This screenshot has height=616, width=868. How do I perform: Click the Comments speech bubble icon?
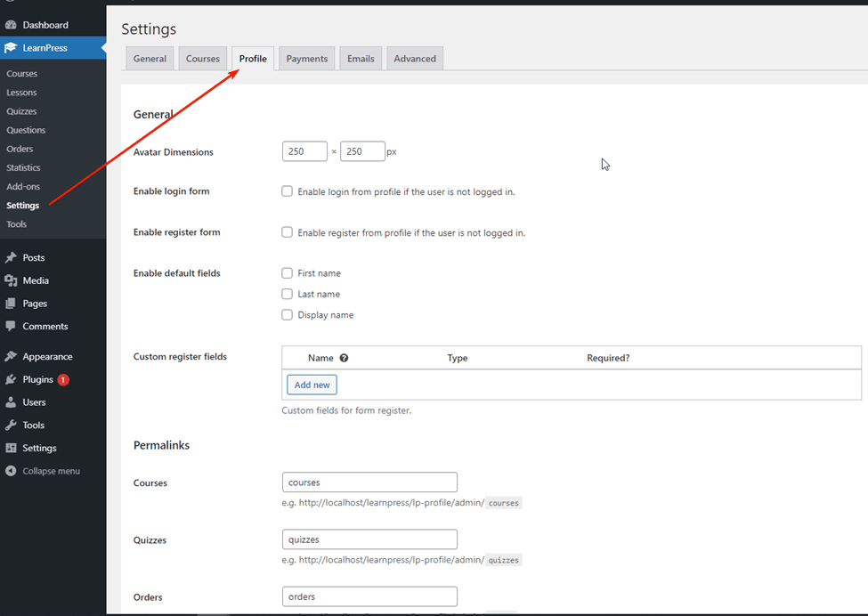point(11,327)
